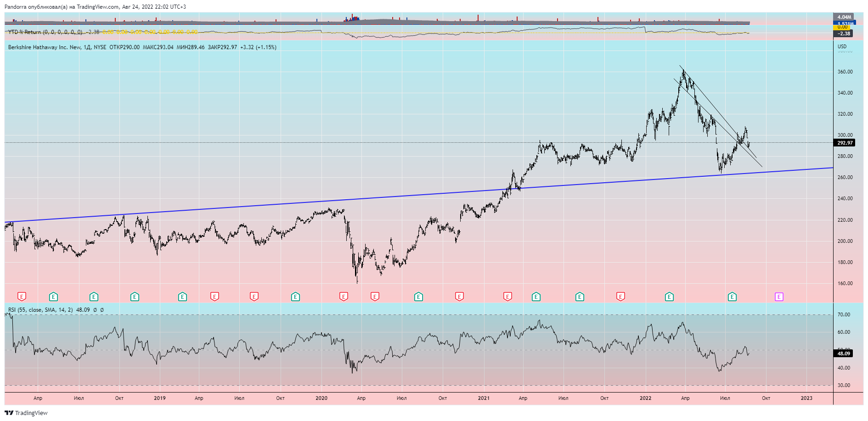Image resolution: width=868 pixels, height=421 pixels.
Task: Click the RSI 60.00 level label
Action: (844, 332)
